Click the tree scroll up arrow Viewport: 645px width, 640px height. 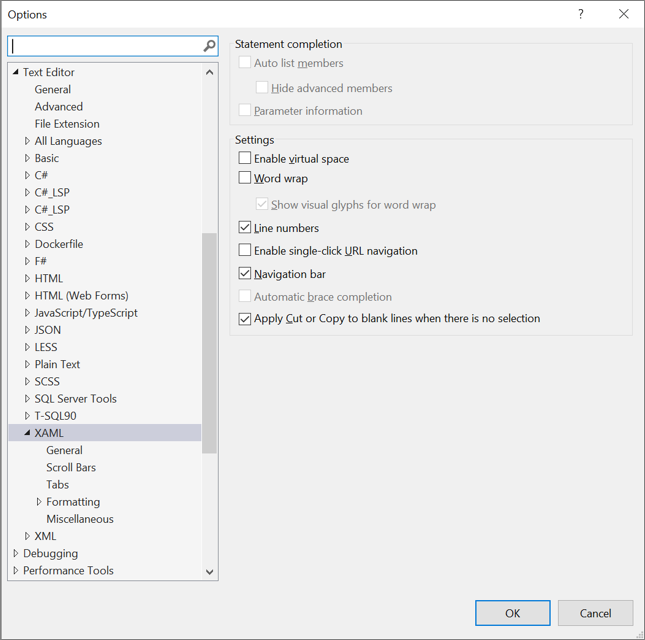pyautogui.click(x=209, y=72)
